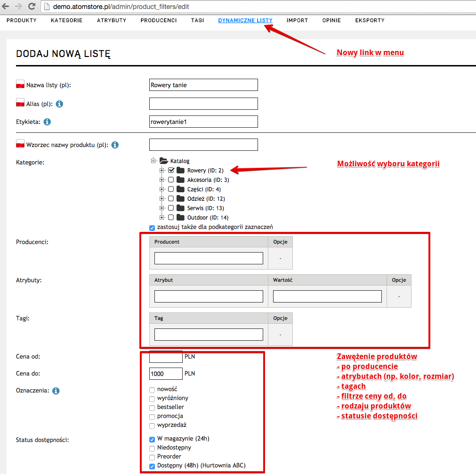
Task: Go to the Eksporty menu section
Action: pos(370,21)
